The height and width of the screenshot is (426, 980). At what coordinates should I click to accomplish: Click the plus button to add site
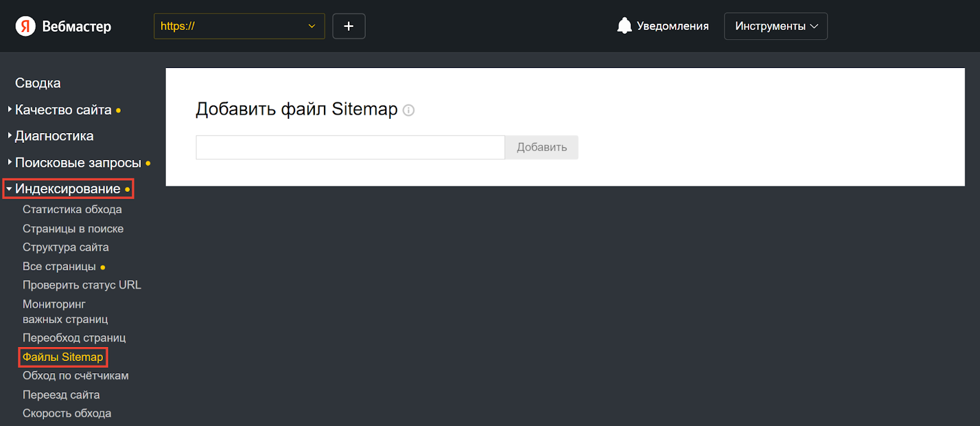(x=349, y=26)
